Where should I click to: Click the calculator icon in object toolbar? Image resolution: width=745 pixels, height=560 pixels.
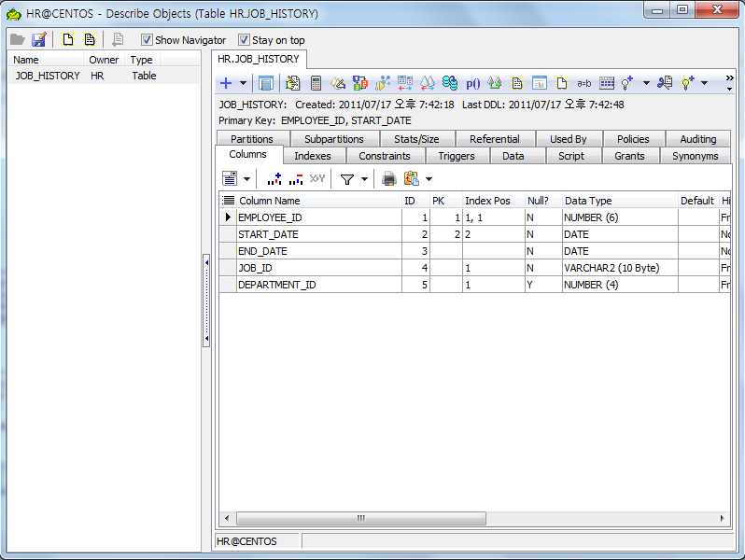tap(316, 83)
